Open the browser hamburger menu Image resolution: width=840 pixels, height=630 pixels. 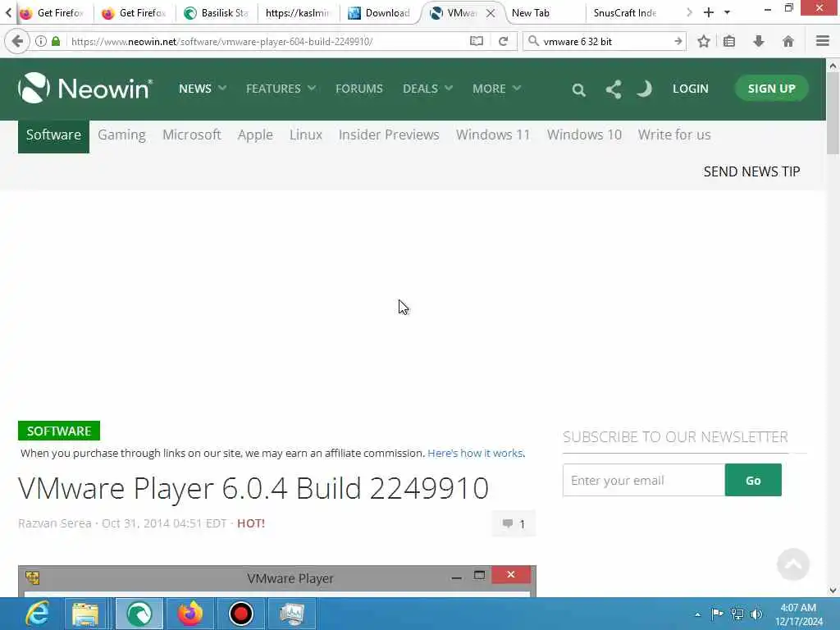pos(822,41)
